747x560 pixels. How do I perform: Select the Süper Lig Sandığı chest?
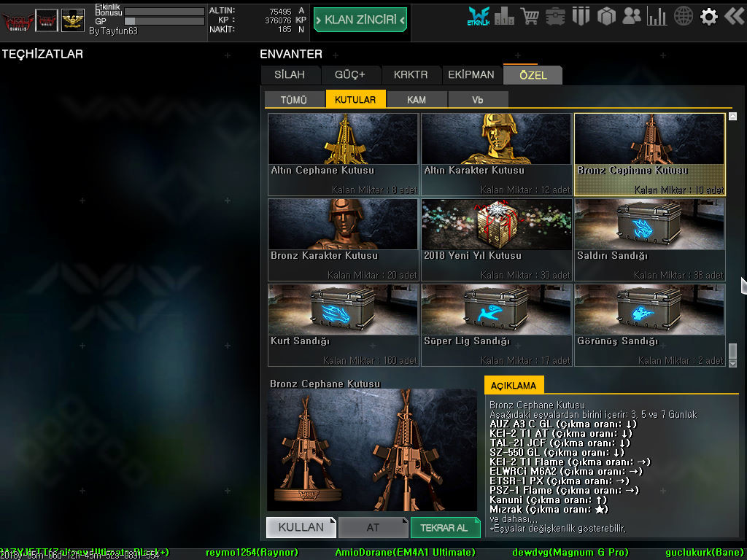[x=496, y=325]
